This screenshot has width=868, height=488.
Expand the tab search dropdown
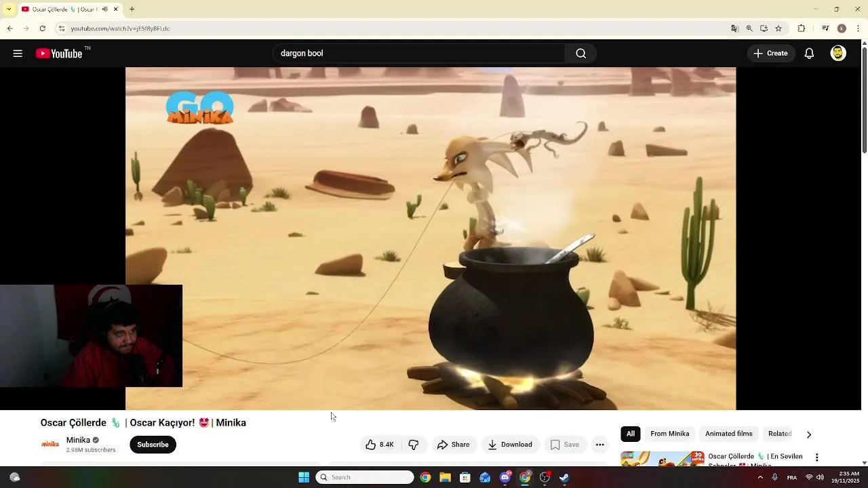point(9,9)
